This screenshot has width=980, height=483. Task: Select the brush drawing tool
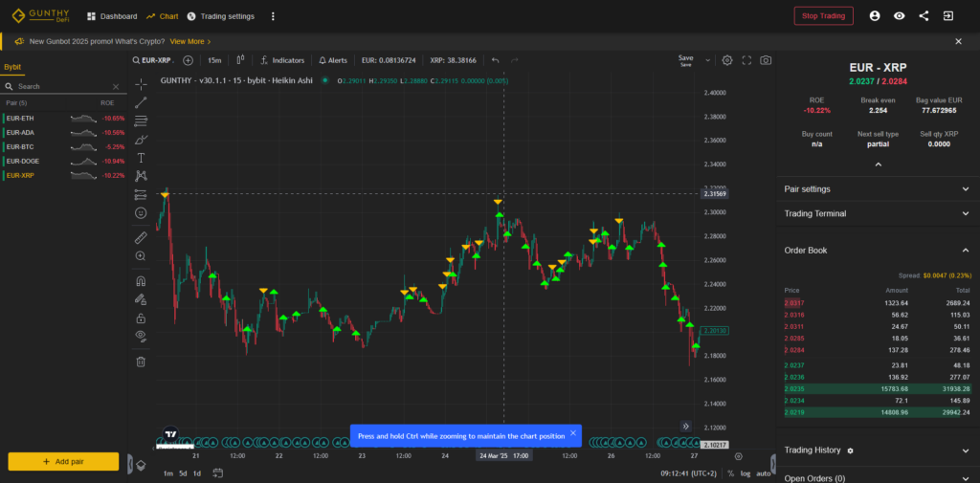pyautogui.click(x=142, y=140)
